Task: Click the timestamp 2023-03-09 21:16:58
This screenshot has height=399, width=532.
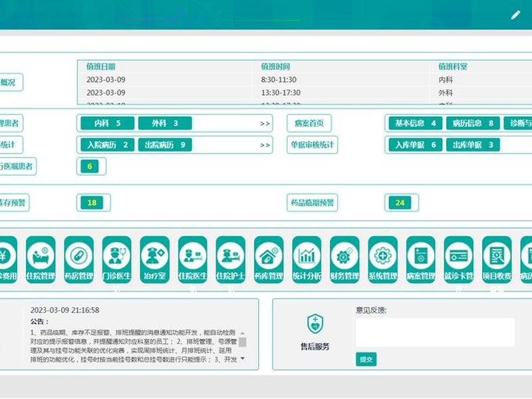Action: tap(65, 310)
